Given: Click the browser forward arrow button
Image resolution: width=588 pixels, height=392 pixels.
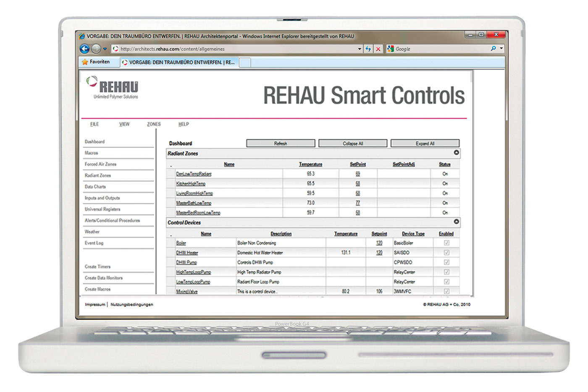Looking at the screenshot, I should coord(96,49).
